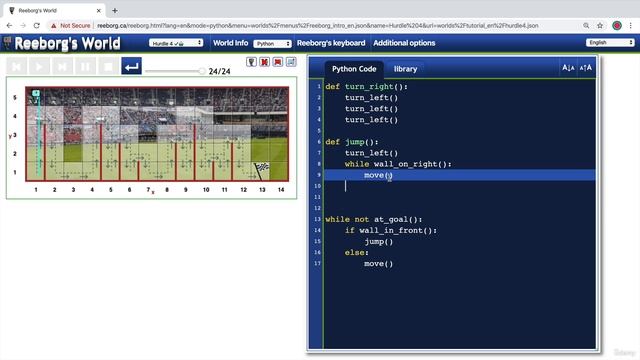Adjust the playback frame slider handle

click(202, 71)
